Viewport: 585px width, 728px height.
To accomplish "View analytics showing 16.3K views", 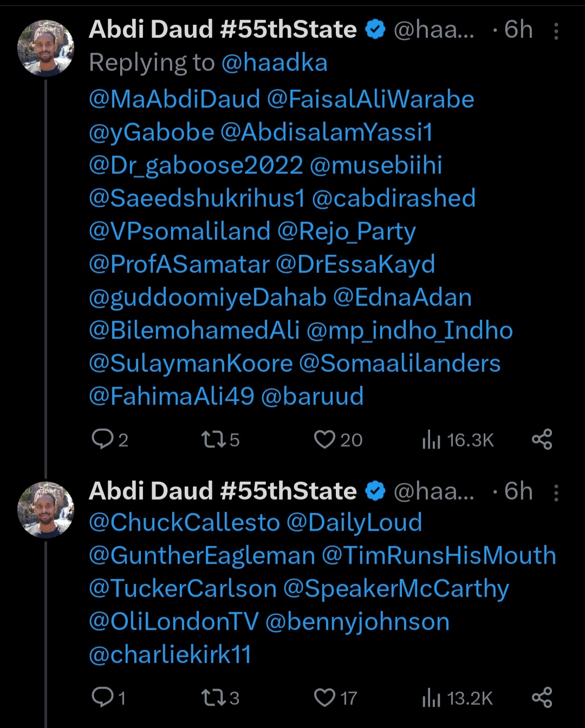I will [x=458, y=440].
